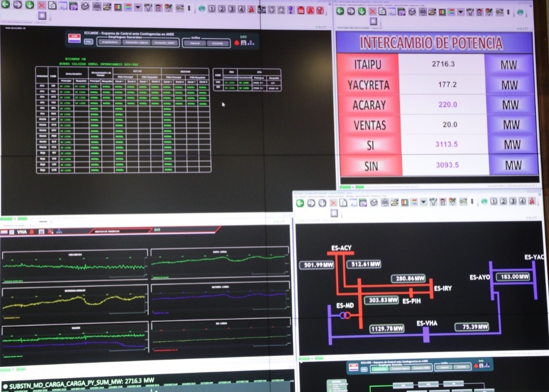Click the 303.83 MW reading near ES-PIH

(x=381, y=300)
